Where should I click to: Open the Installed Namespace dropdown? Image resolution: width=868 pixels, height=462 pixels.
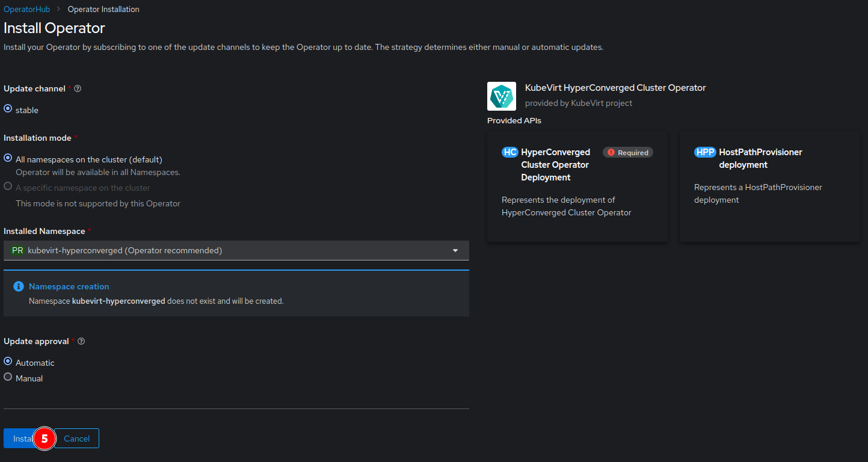tap(455, 250)
